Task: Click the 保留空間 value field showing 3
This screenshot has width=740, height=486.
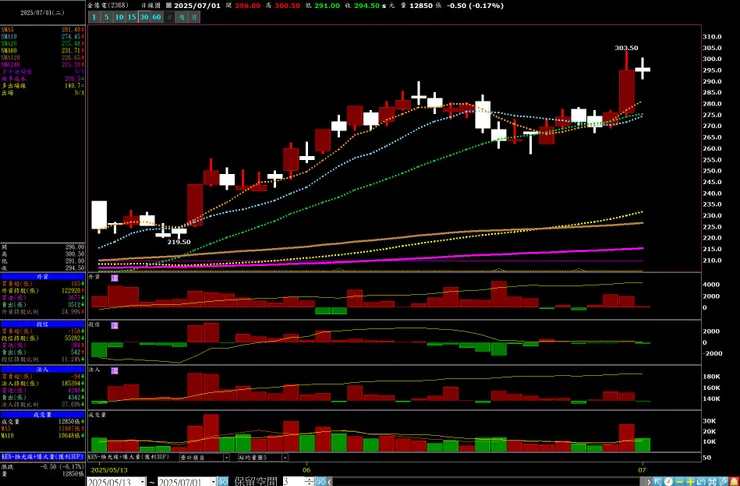Action: 294,481
